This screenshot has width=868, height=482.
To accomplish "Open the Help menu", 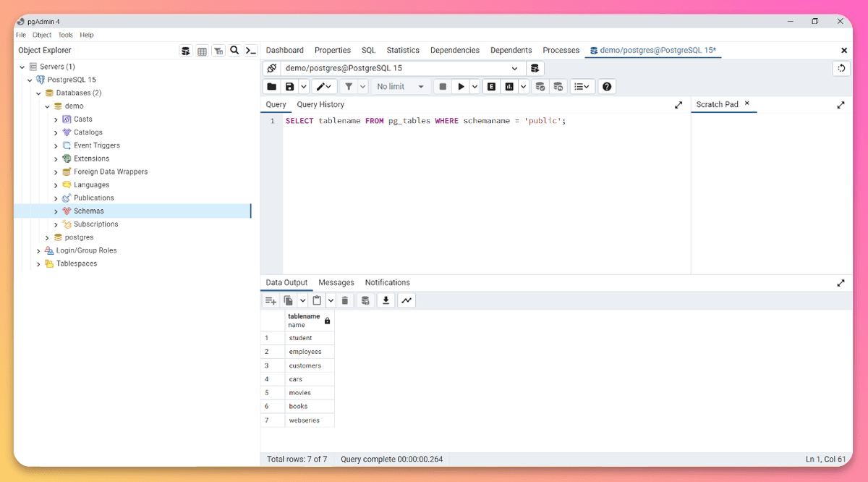I will pyautogui.click(x=87, y=35).
